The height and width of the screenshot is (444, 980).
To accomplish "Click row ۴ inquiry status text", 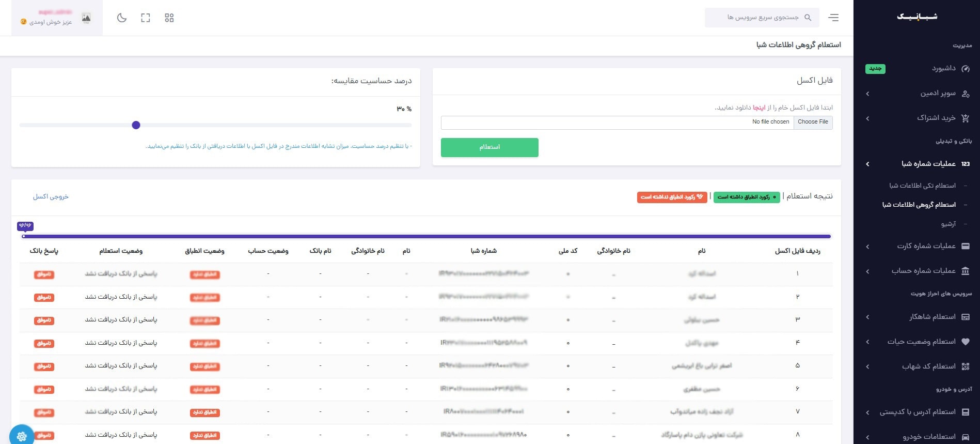I will click(x=121, y=343).
